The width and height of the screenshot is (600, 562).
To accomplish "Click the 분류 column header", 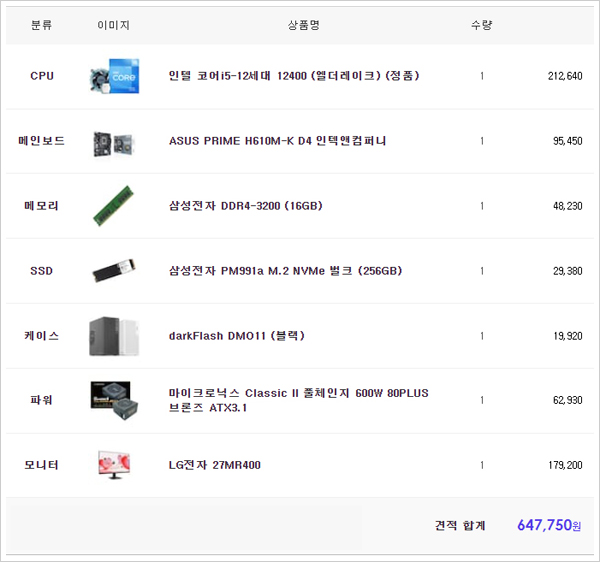I will [41, 25].
